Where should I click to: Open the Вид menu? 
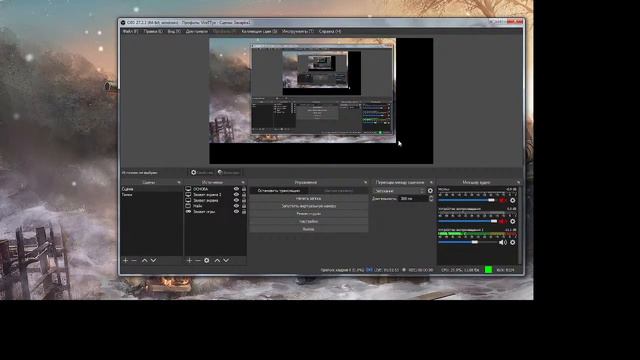(174, 31)
